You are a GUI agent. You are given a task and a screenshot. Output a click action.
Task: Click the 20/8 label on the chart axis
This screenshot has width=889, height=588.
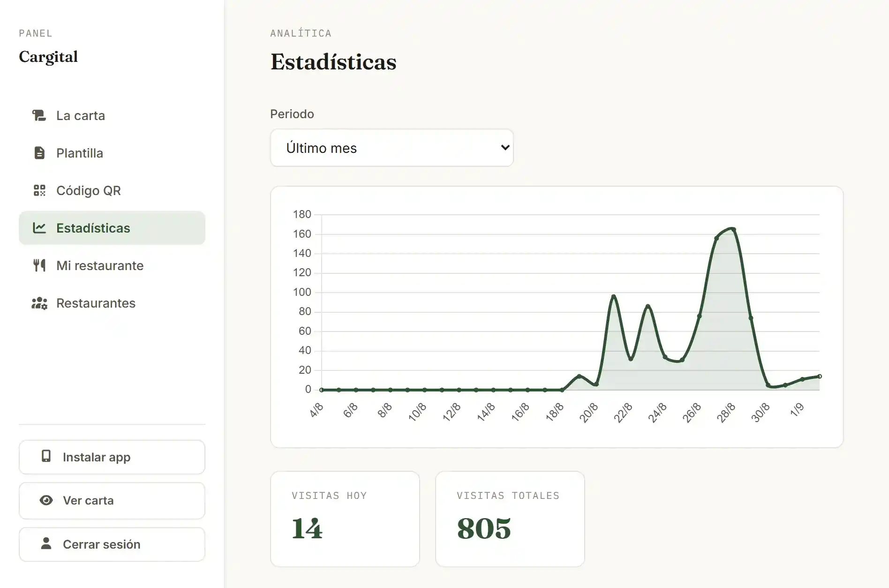click(x=588, y=413)
